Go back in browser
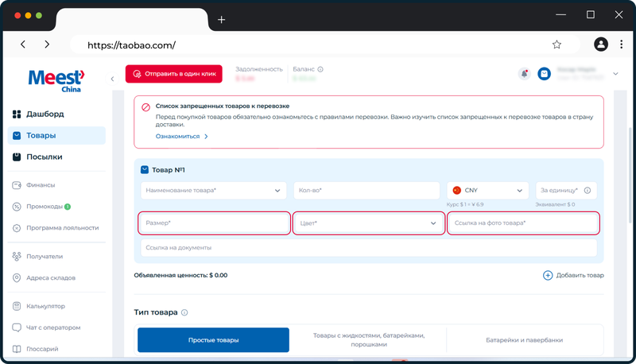The width and height of the screenshot is (636, 364). (x=23, y=45)
